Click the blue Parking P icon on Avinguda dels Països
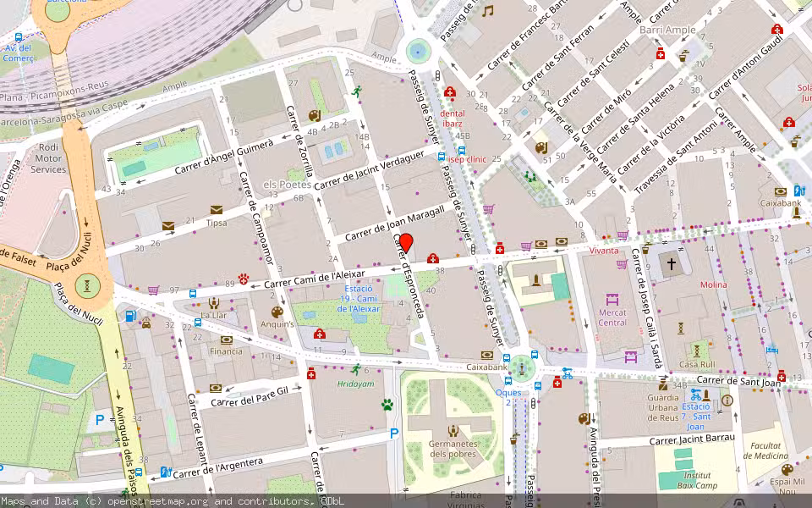Viewport: 812px width, 508px height. [99, 419]
